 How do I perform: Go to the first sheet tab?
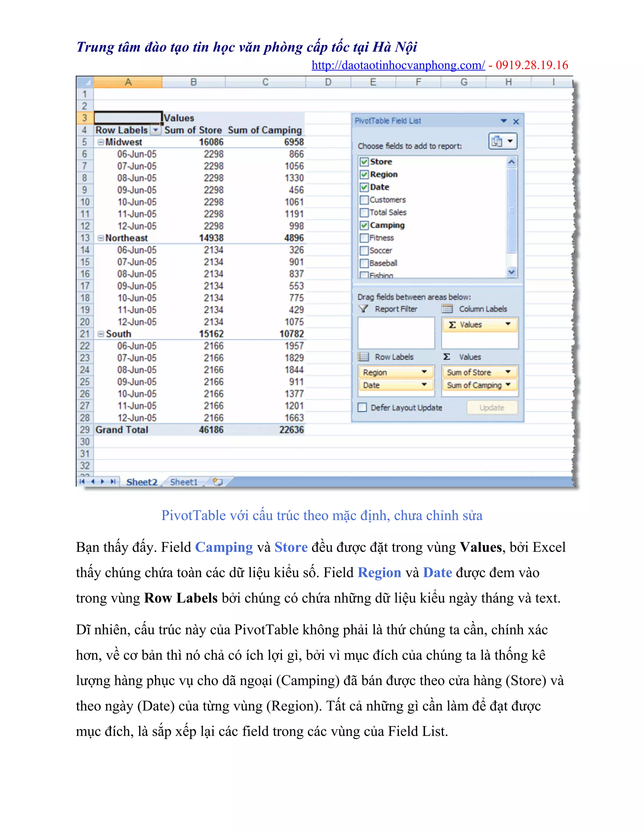click(82, 482)
